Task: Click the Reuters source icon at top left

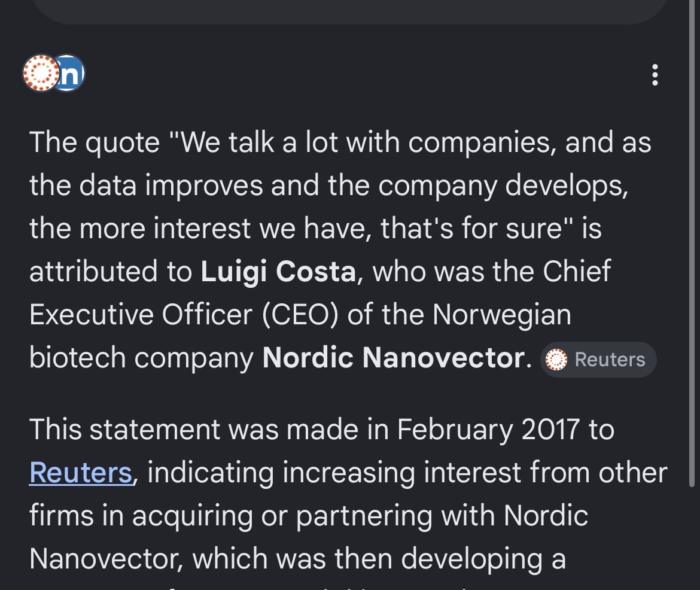Action: 39,73
